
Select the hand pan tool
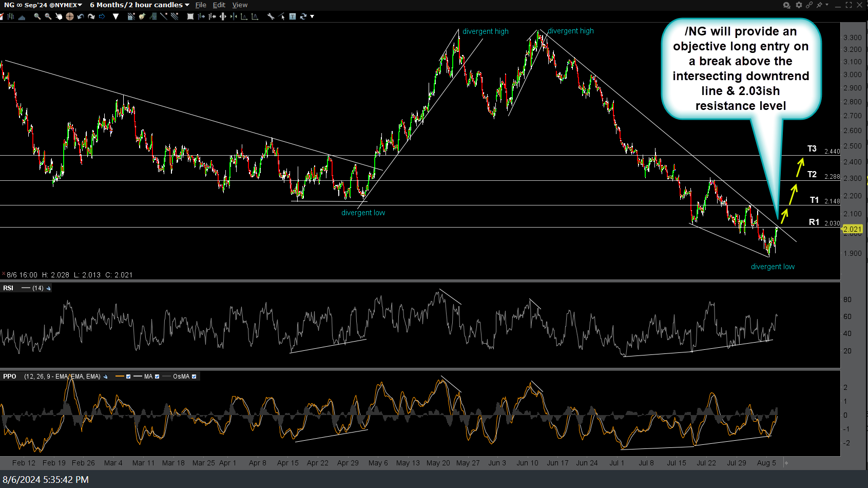point(59,16)
